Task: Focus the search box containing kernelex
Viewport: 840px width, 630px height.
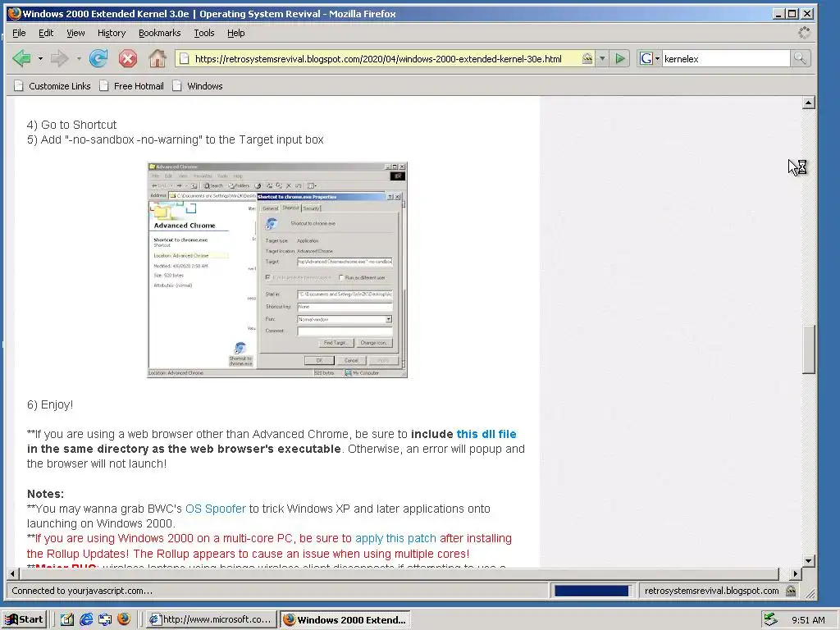Action: pyautogui.click(x=725, y=59)
